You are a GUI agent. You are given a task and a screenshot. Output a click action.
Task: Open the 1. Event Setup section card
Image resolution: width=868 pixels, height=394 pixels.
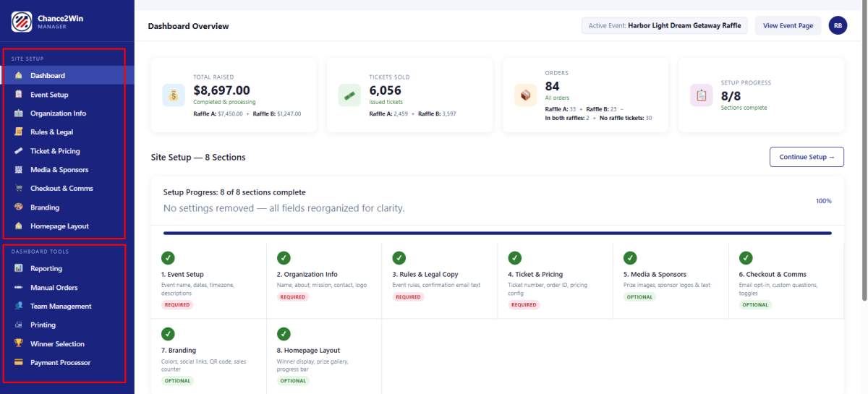click(208, 280)
